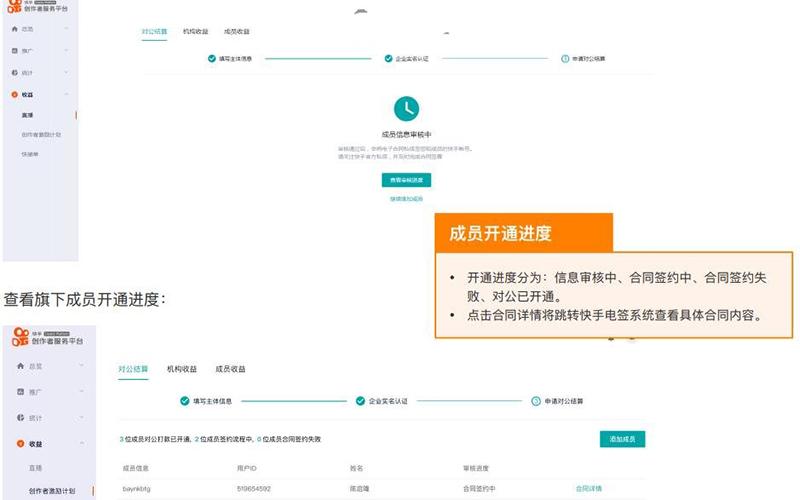
Task: Switch to the 机构收益 tab in the upper panel
Action: tap(196, 32)
